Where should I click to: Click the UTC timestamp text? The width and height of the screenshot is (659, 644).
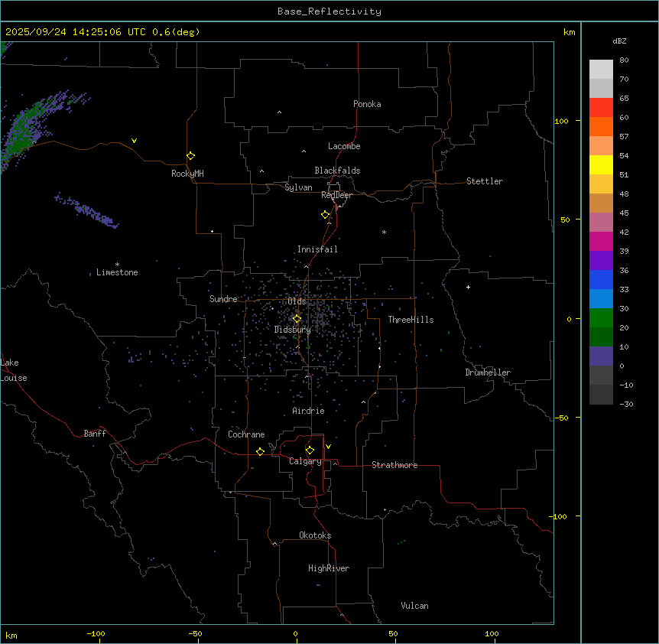click(x=102, y=32)
